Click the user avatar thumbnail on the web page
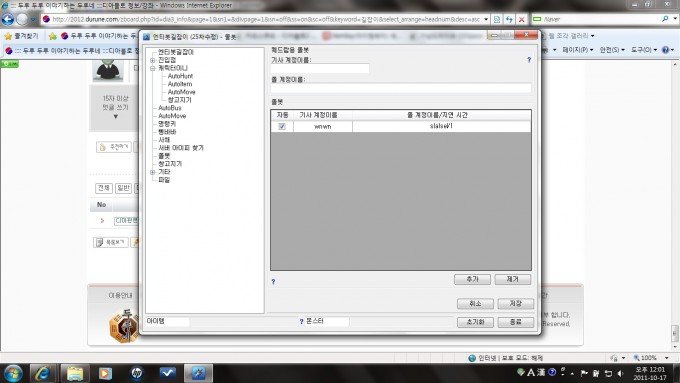The height and width of the screenshot is (383, 680). 108,71
